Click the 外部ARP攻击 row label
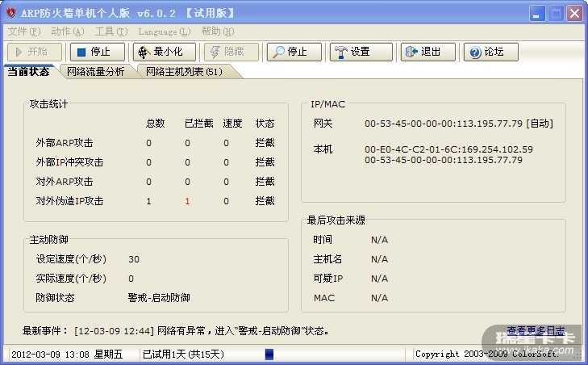 (65, 143)
